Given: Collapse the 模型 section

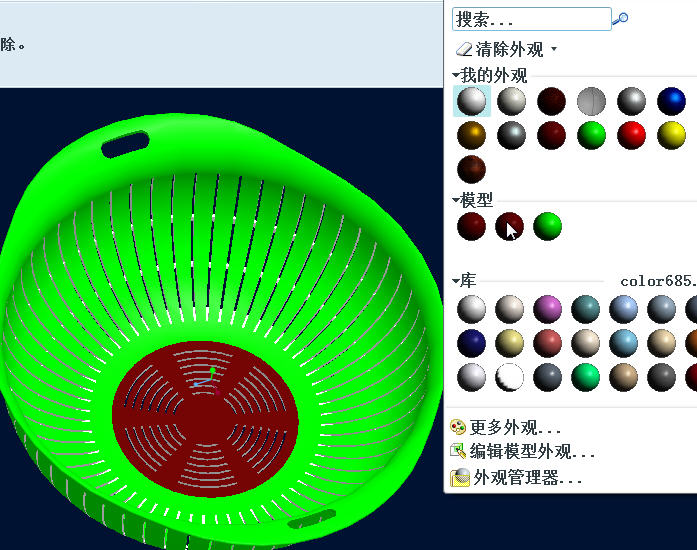Looking at the screenshot, I should tap(456, 200).
